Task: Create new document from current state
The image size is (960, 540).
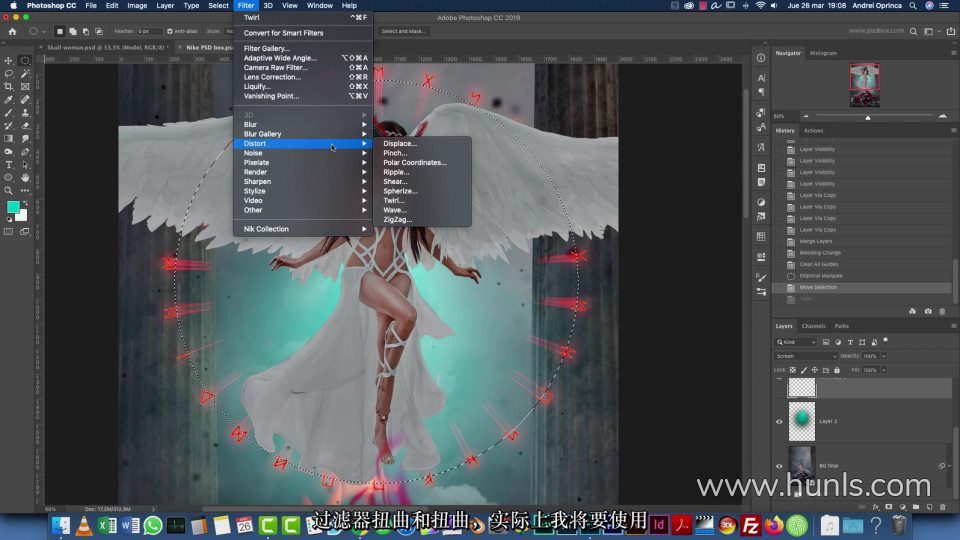Action: tap(912, 311)
